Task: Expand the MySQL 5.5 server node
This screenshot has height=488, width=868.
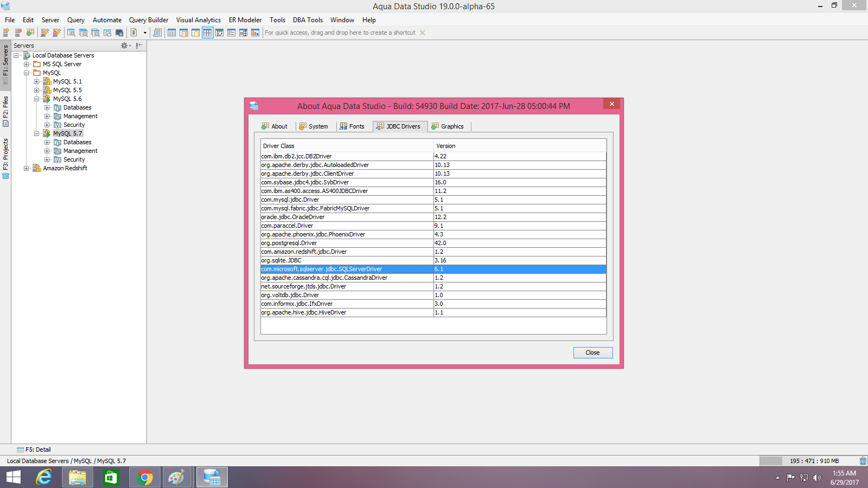Action: coord(36,90)
